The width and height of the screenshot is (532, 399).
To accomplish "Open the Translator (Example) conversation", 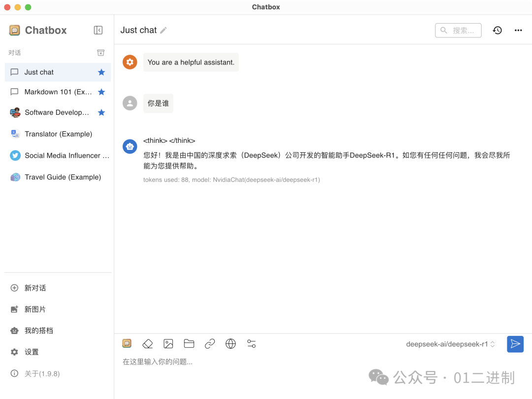I will (58, 134).
